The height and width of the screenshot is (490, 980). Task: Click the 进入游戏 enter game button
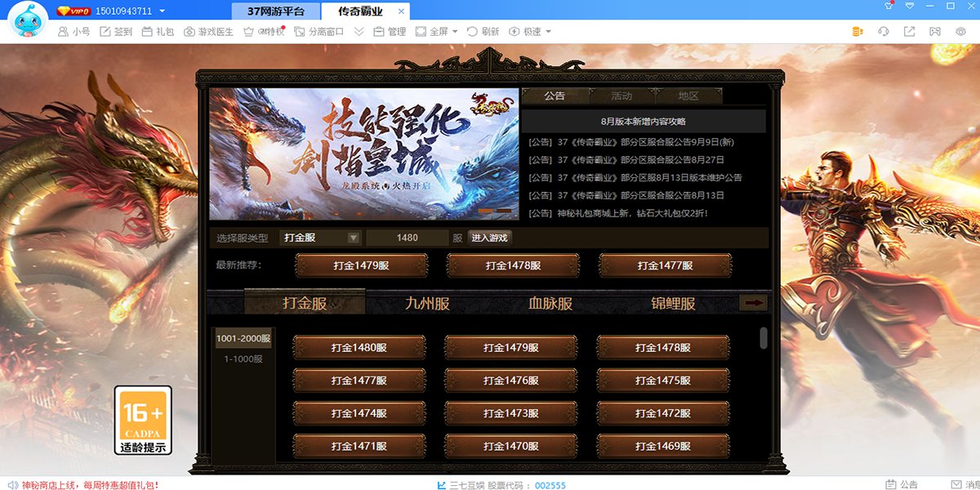tap(490, 238)
